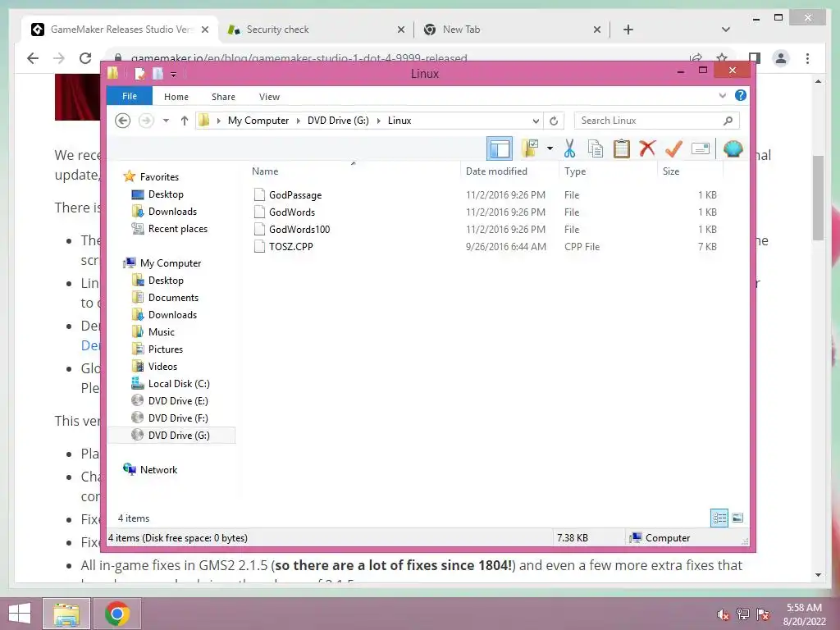
Task: Open the Windows Start button
Action: pyautogui.click(x=20, y=614)
